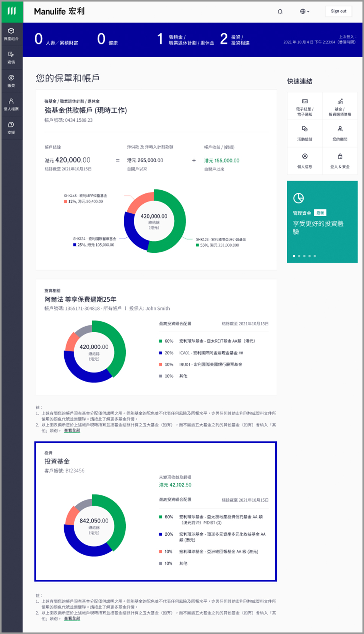Open the 享受更好的投資體驗 promo headline
364x634 pixels.
[318, 227]
